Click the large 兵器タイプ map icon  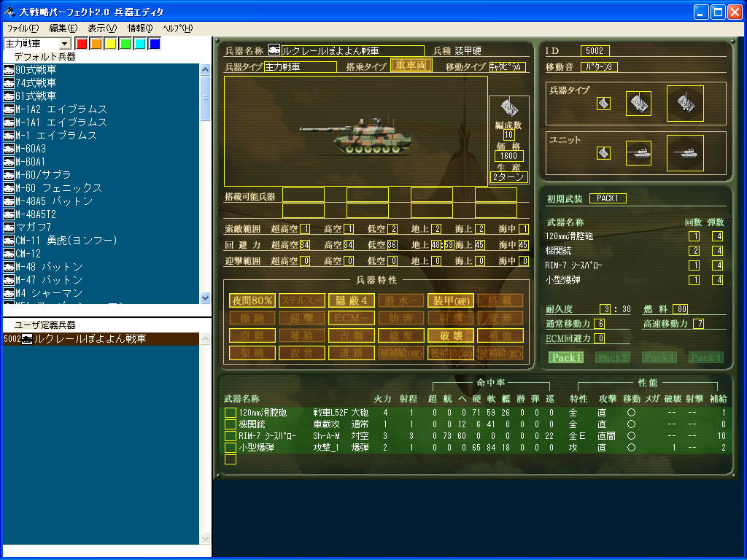pos(685,104)
